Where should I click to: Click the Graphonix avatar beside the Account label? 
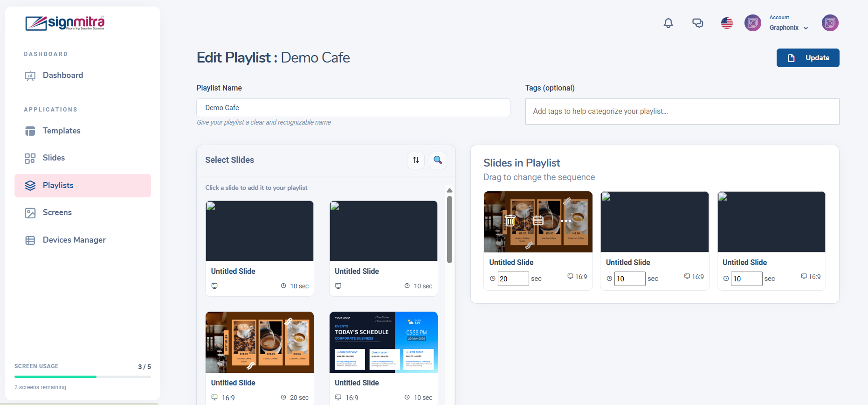[752, 23]
